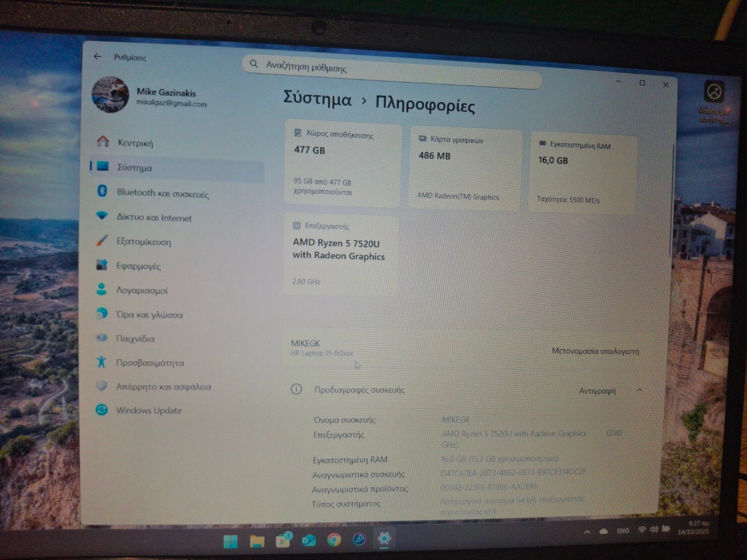Show hidden system tray icons
Screen dimensions: 747x560
[587, 531]
